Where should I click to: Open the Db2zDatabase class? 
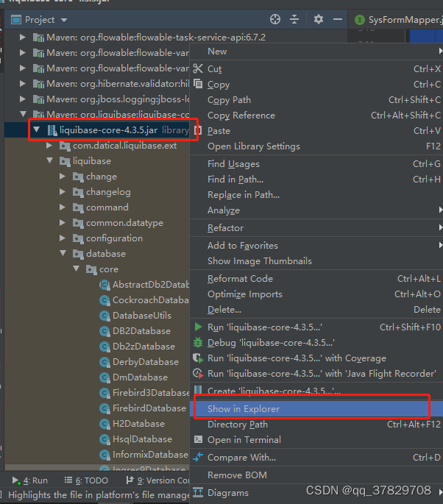click(143, 347)
